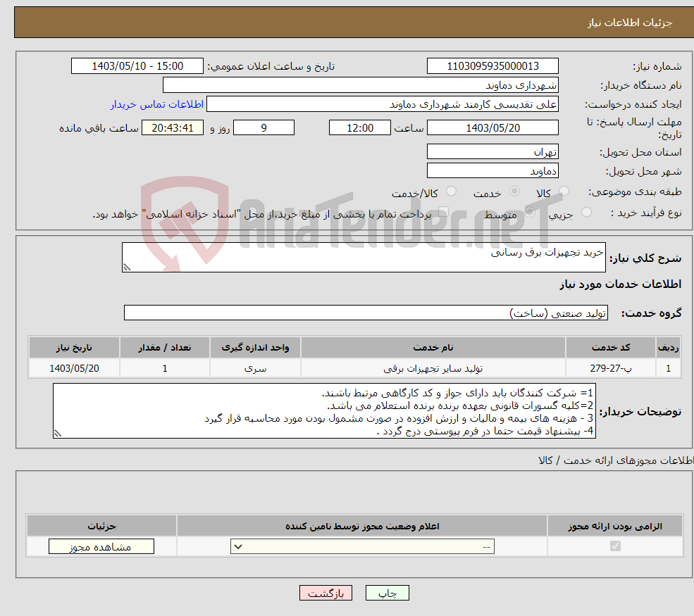The height and width of the screenshot is (616, 694).
Task: Click the کد خدمت column header
Action: pyautogui.click(x=611, y=348)
